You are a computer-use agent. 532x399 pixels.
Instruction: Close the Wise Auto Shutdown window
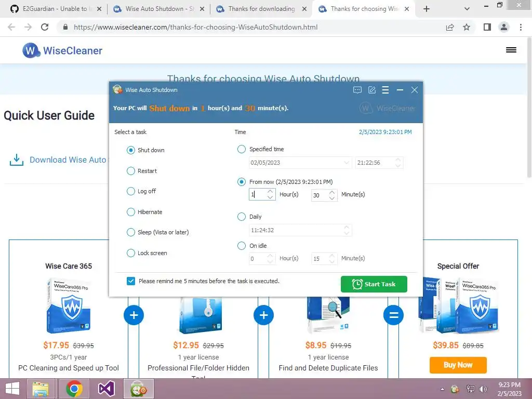tap(414, 90)
